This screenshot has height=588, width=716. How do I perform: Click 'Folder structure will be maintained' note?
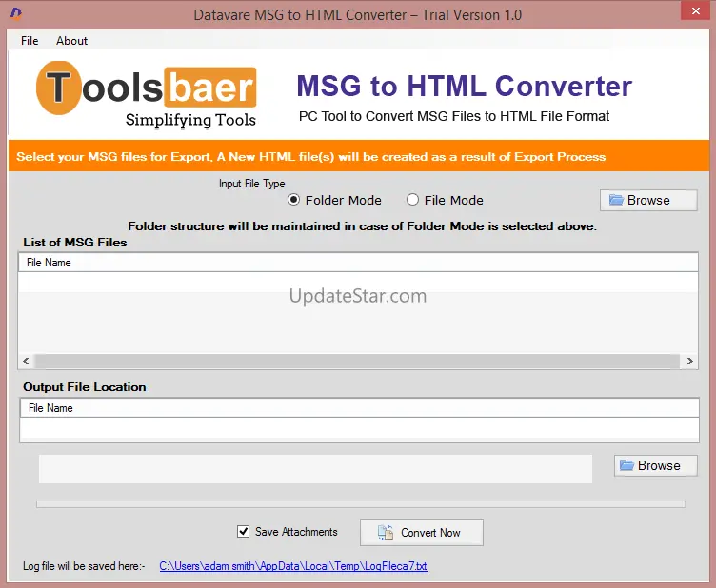[x=362, y=226]
